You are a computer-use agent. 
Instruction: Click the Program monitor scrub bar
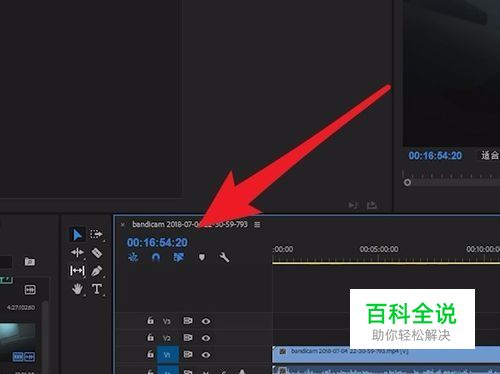pos(455,183)
